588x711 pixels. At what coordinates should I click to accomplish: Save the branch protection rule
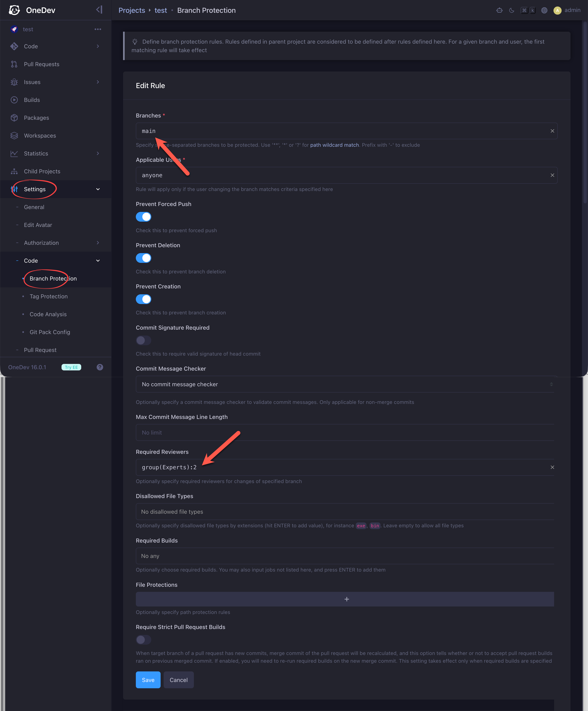148,680
